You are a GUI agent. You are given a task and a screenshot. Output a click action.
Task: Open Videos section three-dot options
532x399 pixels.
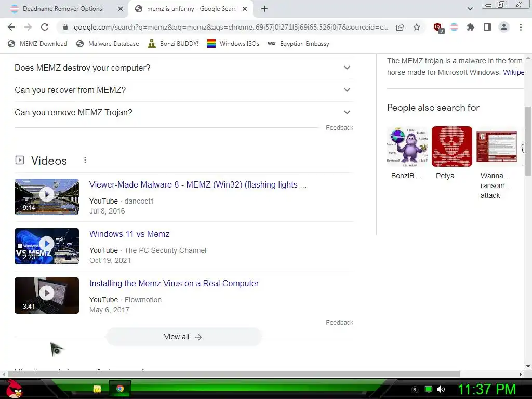click(85, 160)
